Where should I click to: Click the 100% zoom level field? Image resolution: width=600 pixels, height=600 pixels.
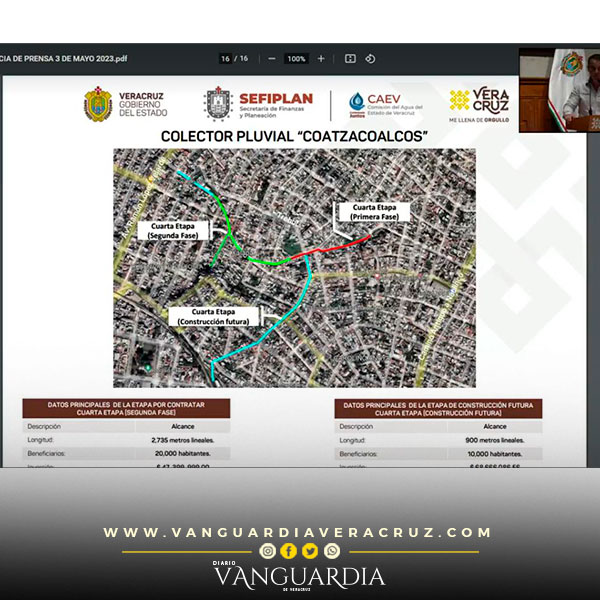296,59
